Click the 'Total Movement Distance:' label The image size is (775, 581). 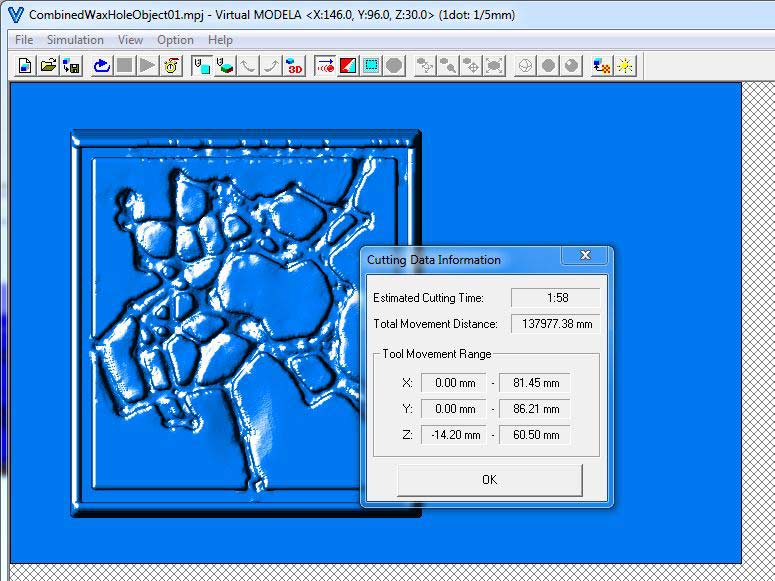[x=435, y=324]
